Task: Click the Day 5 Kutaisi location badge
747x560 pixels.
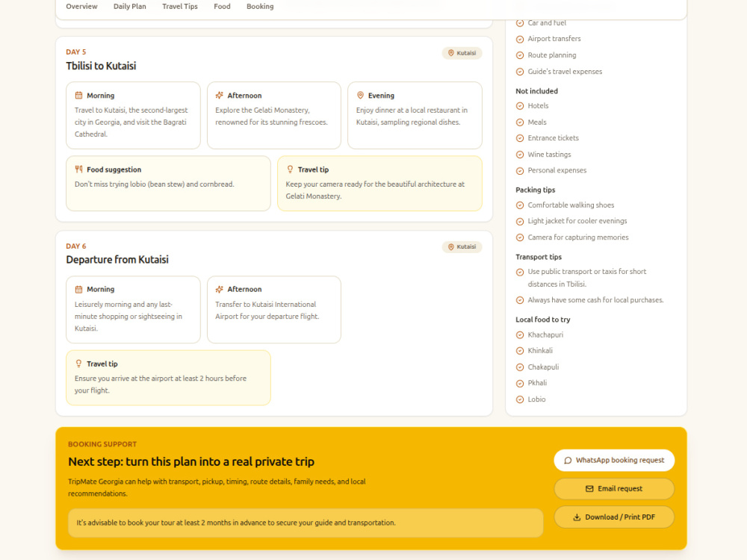Action: coord(462,53)
